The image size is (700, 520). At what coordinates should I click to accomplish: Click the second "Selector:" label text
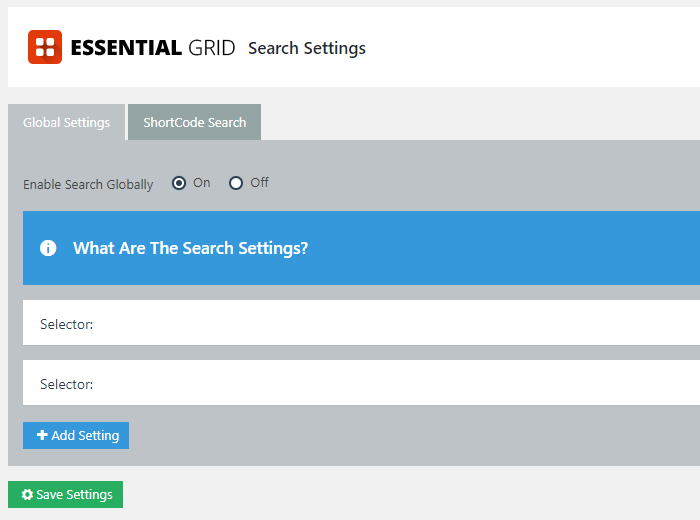coord(66,384)
